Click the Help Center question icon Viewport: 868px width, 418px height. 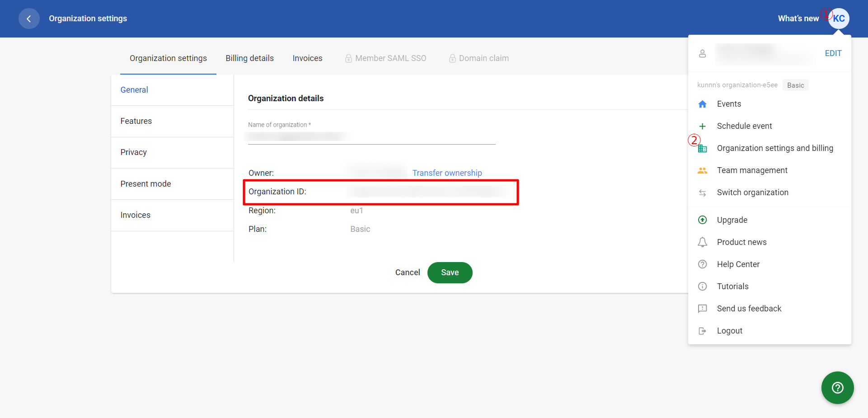click(x=702, y=264)
